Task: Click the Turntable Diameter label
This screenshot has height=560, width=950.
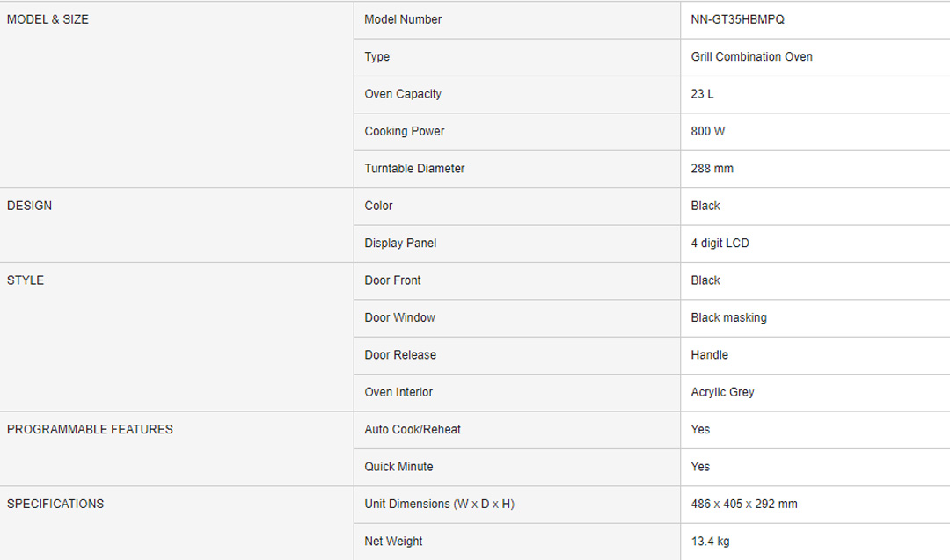Action: click(414, 169)
